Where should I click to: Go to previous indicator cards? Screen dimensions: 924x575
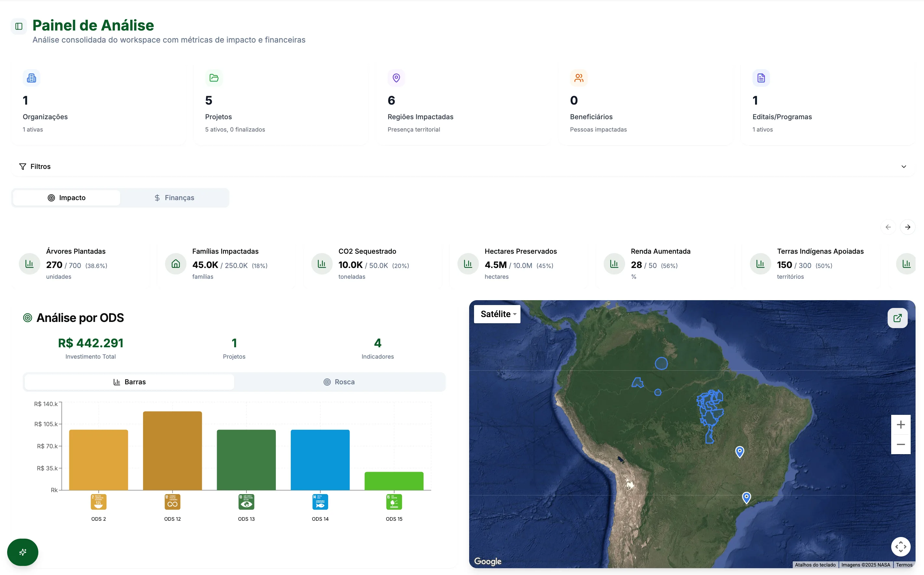point(888,227)
